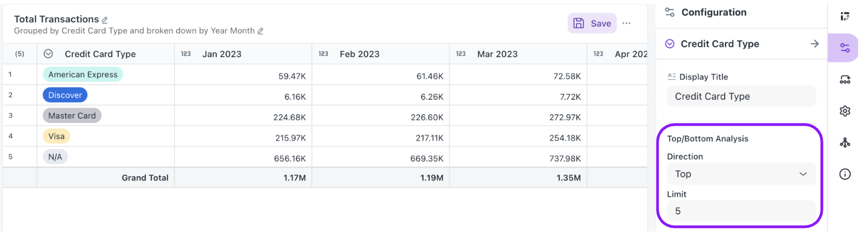Click the Save button
This screenshot has width=868, height=242.
(592, 23)
